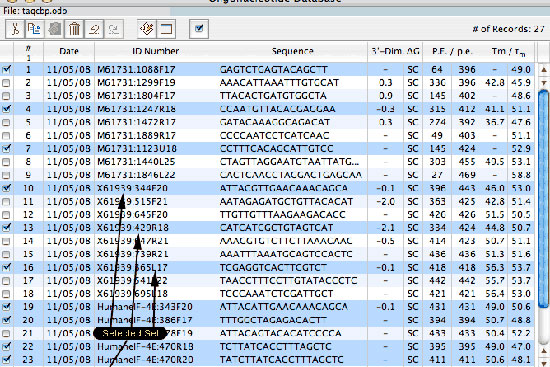Click the window frame toolbar icon
The image size is (550, 367).
tap(166, 29)
